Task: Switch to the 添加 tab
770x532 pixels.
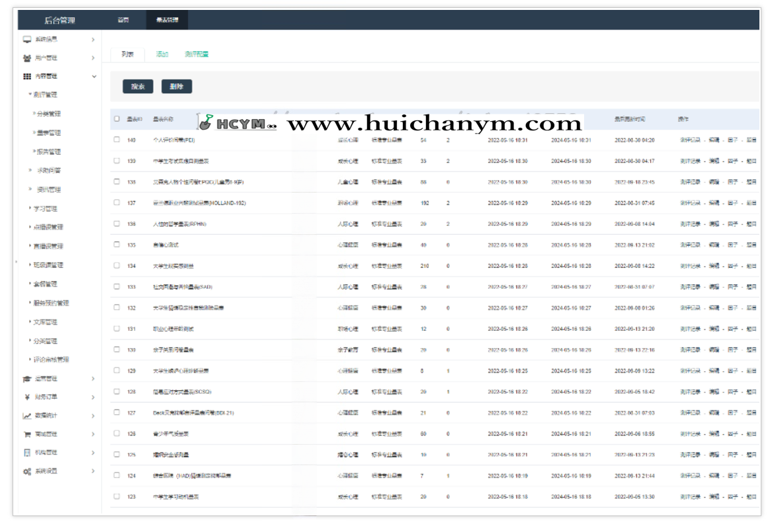Action: [162, 54]
